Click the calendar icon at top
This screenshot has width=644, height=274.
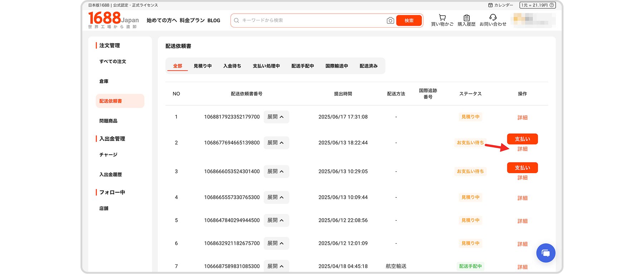click(491, 5)
